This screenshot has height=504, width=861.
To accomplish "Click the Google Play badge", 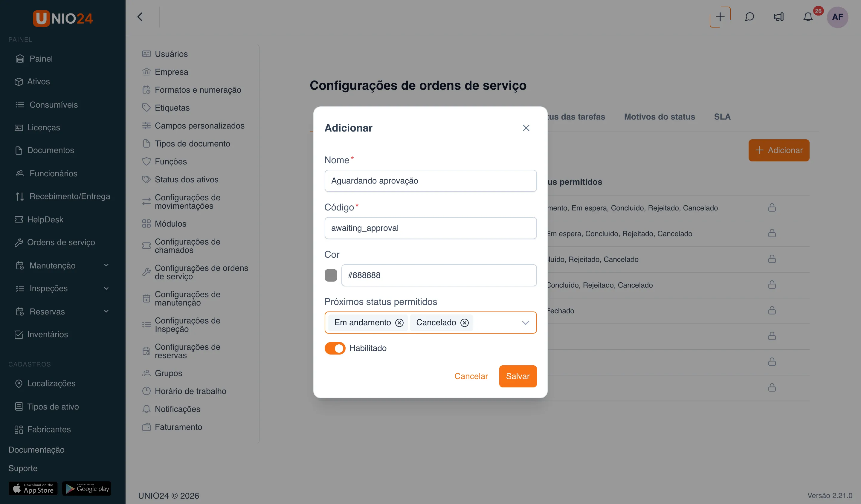I will [87, 489].
